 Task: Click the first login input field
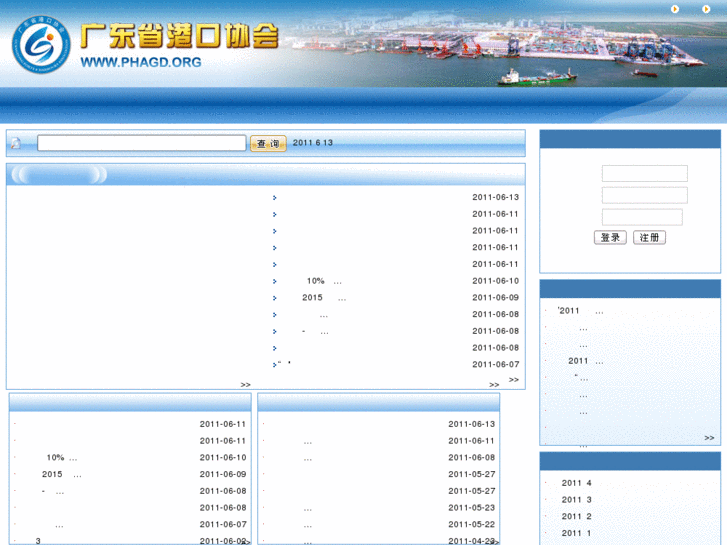pyautogui.click(x=644, y=174)
